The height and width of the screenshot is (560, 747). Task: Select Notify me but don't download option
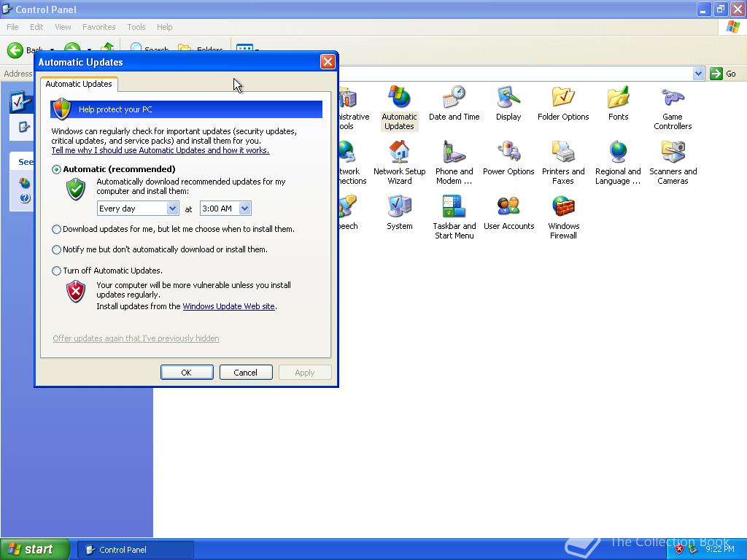[x=56, y=249]
